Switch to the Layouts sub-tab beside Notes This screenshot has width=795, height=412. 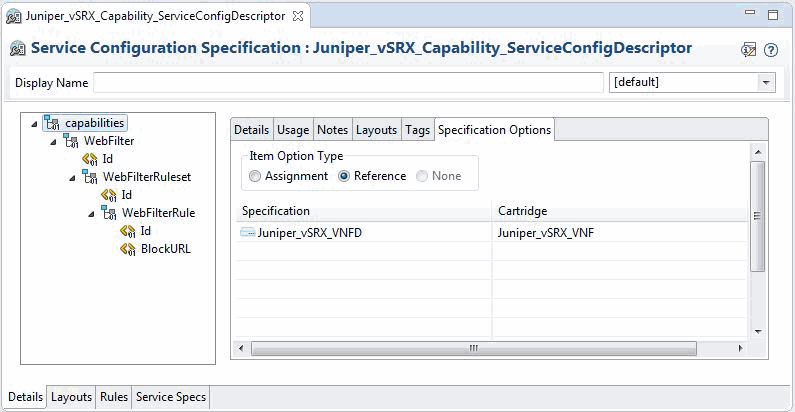[376, 130]
